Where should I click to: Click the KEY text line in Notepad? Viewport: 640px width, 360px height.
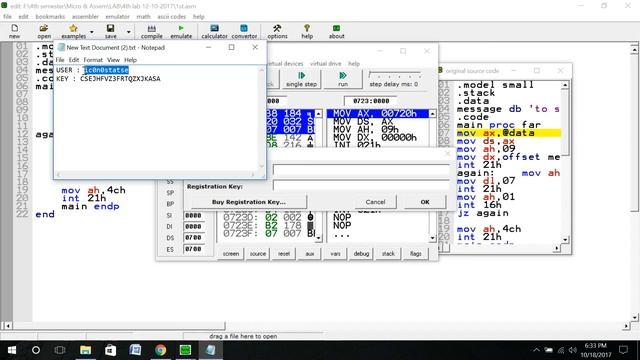click(x=108, y=78)
